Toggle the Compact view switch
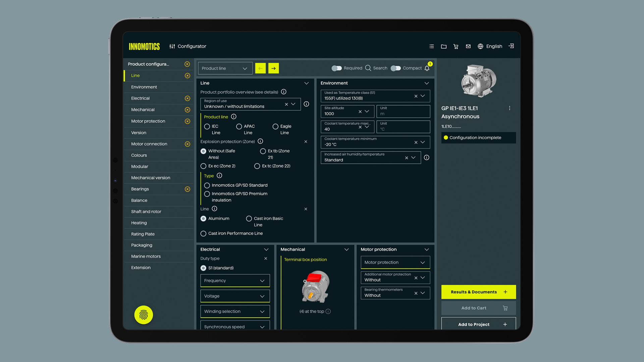 (x=396, y=68)
